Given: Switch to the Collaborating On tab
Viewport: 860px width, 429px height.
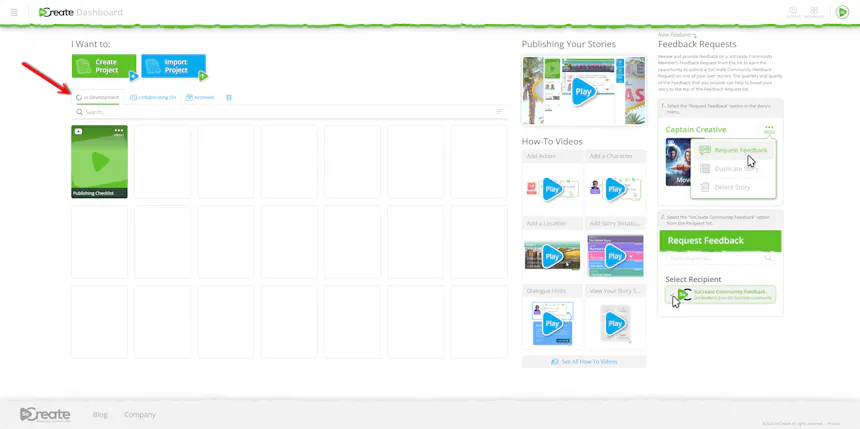Looking at the screenshot, I should tap(153, 97).
